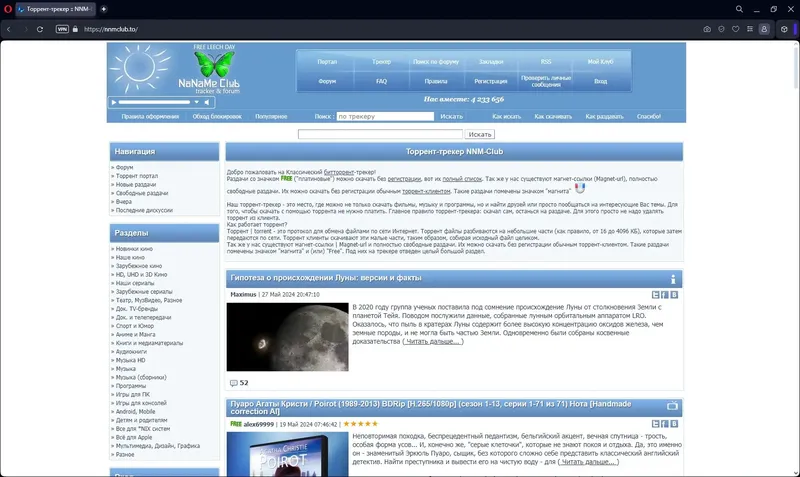Click the TV icon on Poirot header
Image resolution: width=800 pixels, height=477 pixels.
672,406
